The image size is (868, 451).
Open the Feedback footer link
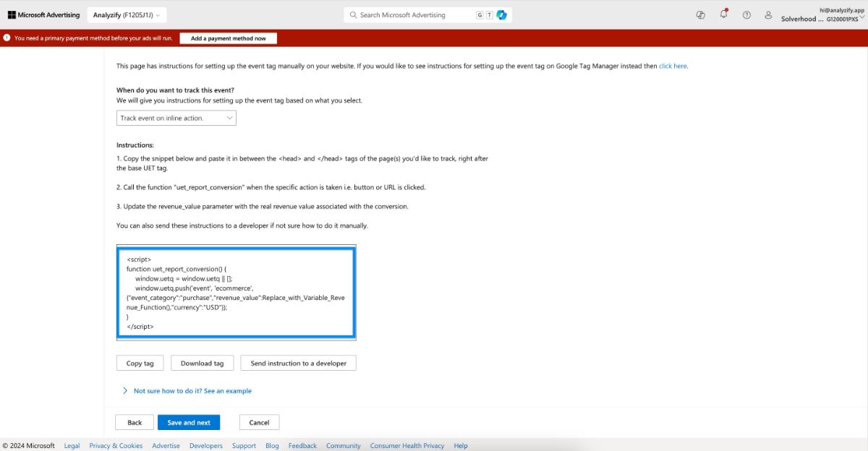302,446
